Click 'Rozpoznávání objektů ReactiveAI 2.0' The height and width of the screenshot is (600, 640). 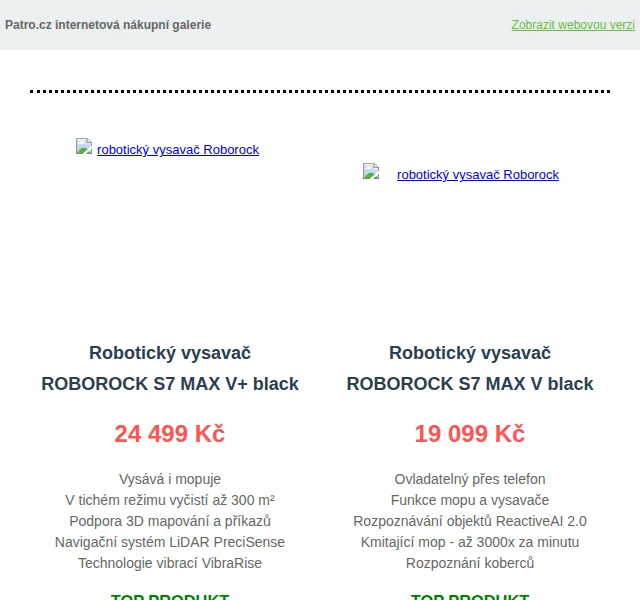(470, 521)
